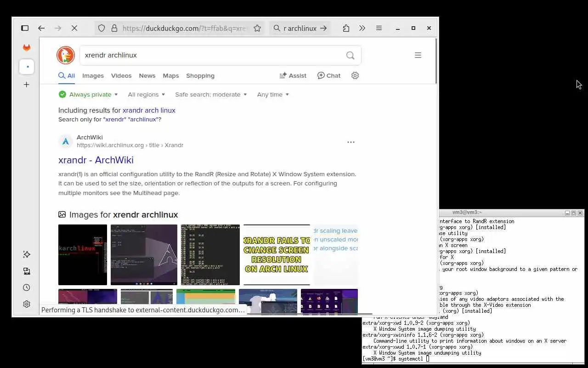
Task: Open synced tabs sidebar icon
Action: click(27, 271)
